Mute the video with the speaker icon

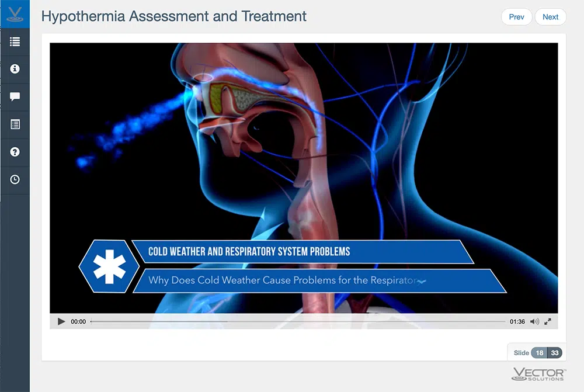point(534,321)
